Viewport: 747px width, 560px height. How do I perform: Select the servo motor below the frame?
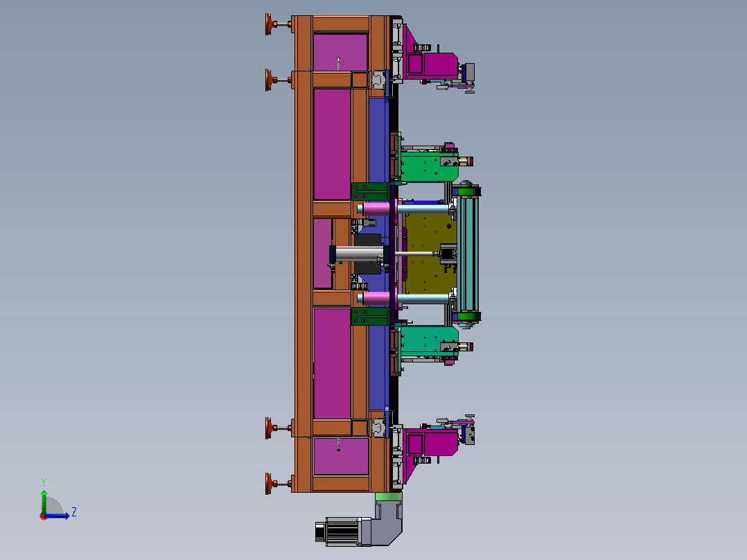(338, 532)
